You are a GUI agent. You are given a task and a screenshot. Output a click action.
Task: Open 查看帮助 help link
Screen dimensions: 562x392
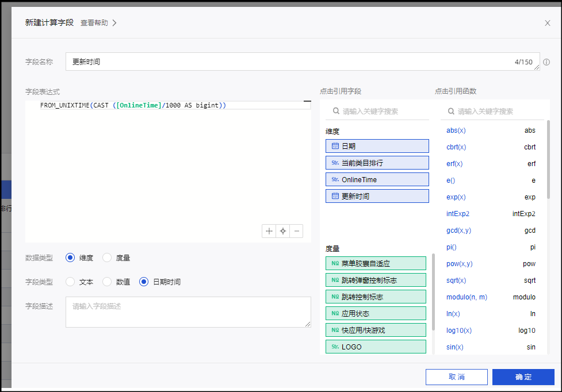[x=98, y=23]
